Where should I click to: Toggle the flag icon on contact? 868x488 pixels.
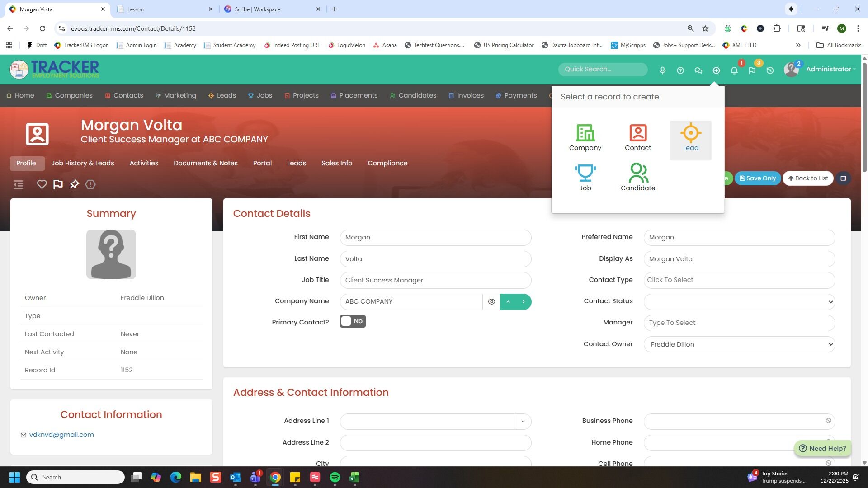[58, 184]
